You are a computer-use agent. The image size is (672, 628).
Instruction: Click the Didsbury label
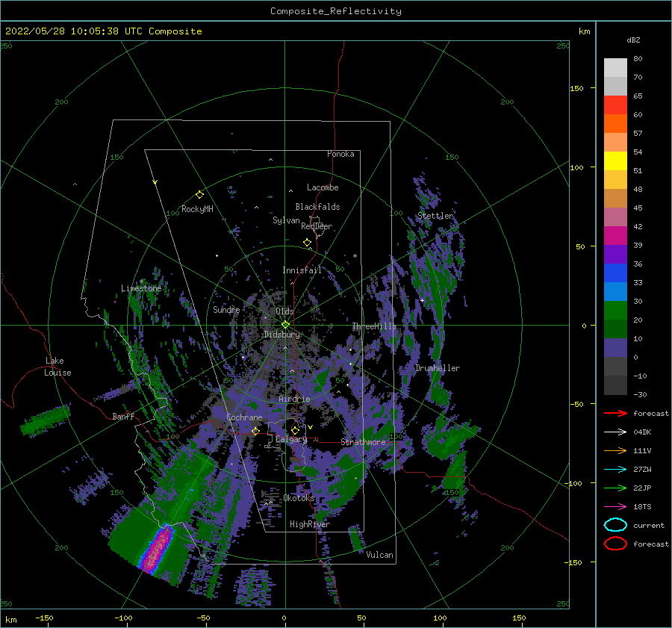click(x=281, y=335)
